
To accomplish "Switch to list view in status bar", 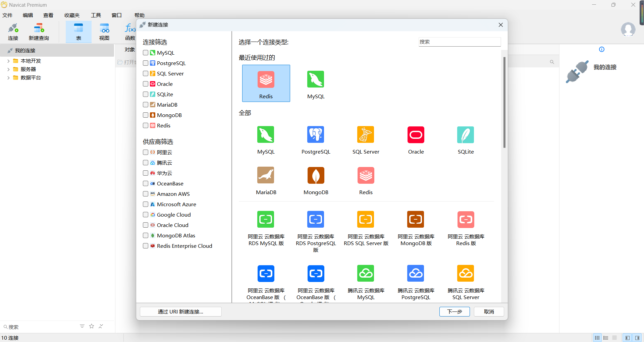I will click(606, 338).
